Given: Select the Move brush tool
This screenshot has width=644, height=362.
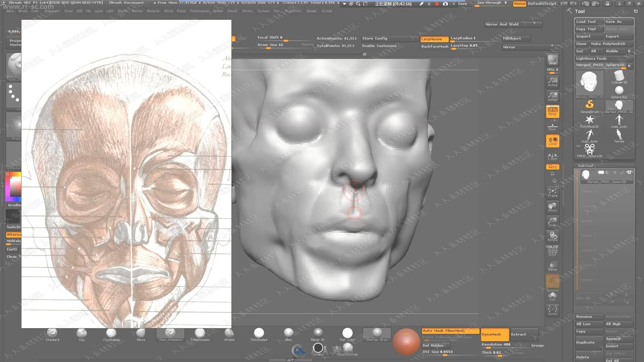Looking at the screenshot, I should pos(141,333).
